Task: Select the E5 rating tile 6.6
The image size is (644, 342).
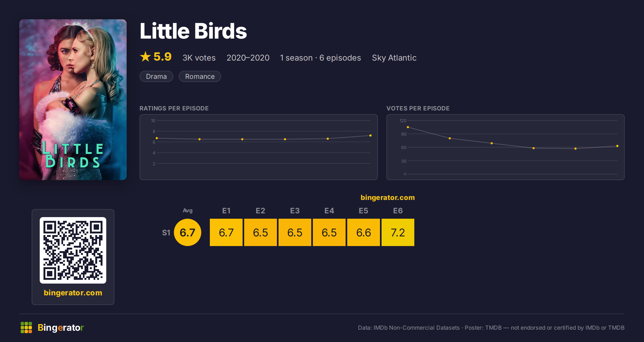Action: [364, 232]
